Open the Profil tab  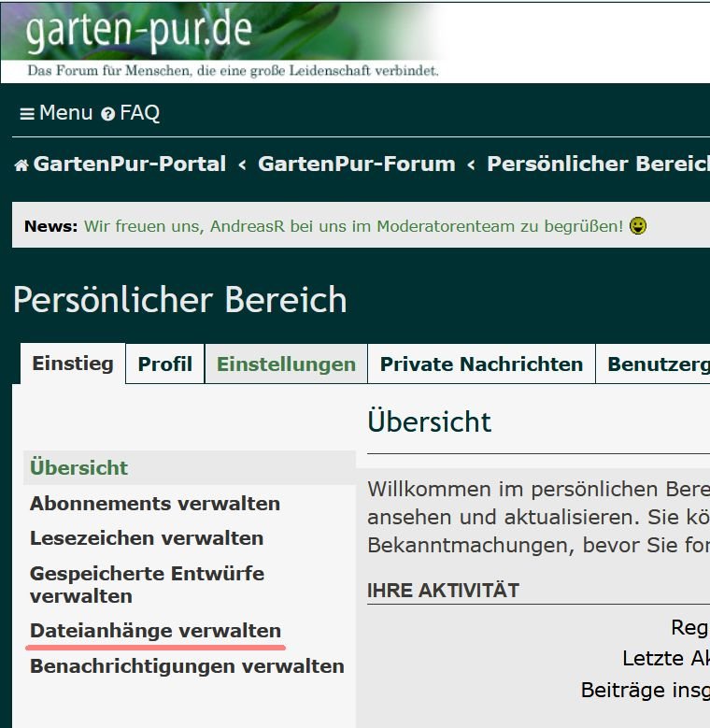click(165, 364)
